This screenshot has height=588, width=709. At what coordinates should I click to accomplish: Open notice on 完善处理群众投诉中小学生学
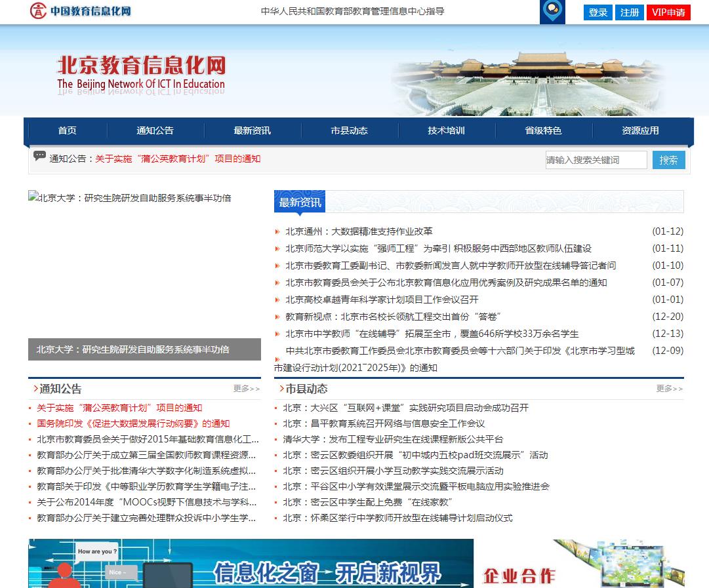pyautogui.click(x=146, y=518)
